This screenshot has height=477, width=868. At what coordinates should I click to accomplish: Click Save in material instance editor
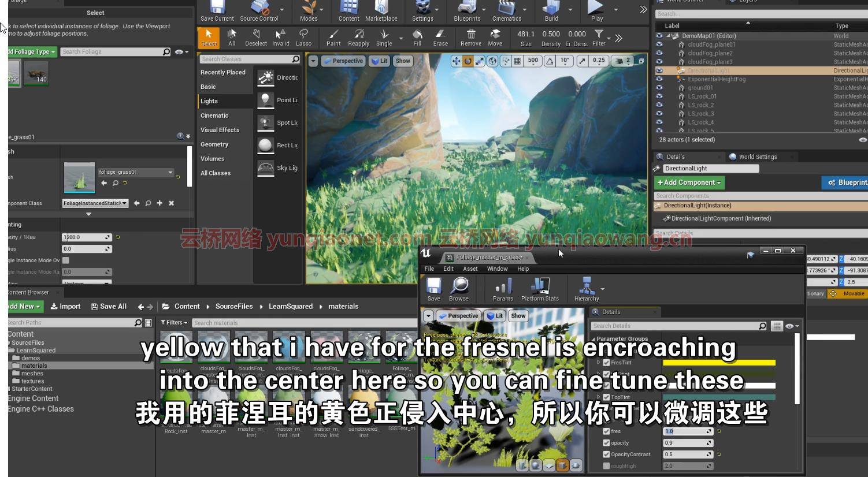click(434, 289)
